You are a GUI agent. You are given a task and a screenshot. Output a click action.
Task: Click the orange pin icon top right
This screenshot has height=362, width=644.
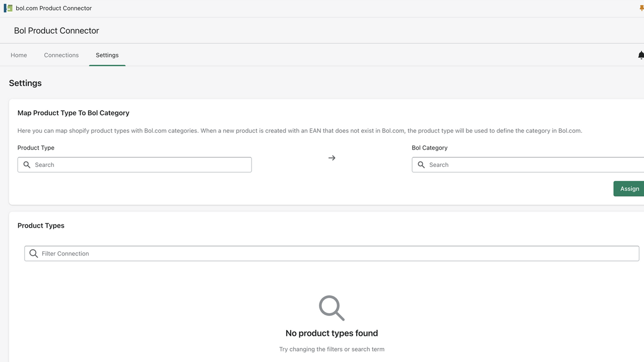click(641, 8)
